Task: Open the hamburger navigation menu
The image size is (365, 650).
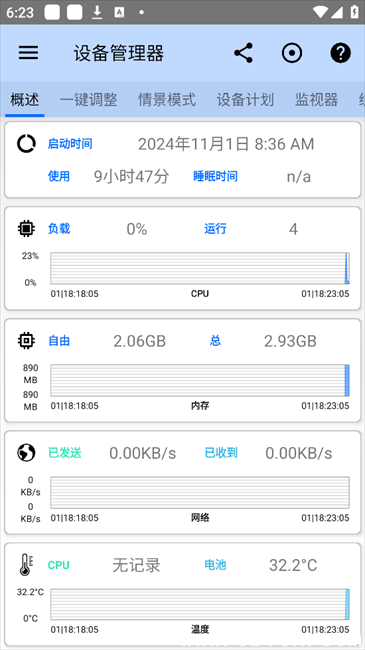Action: pos(28,53)
